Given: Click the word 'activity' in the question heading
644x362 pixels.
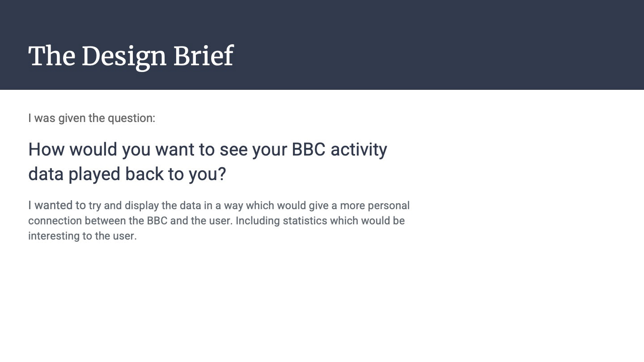Looking at the screenshot, I should pos(359,150).
